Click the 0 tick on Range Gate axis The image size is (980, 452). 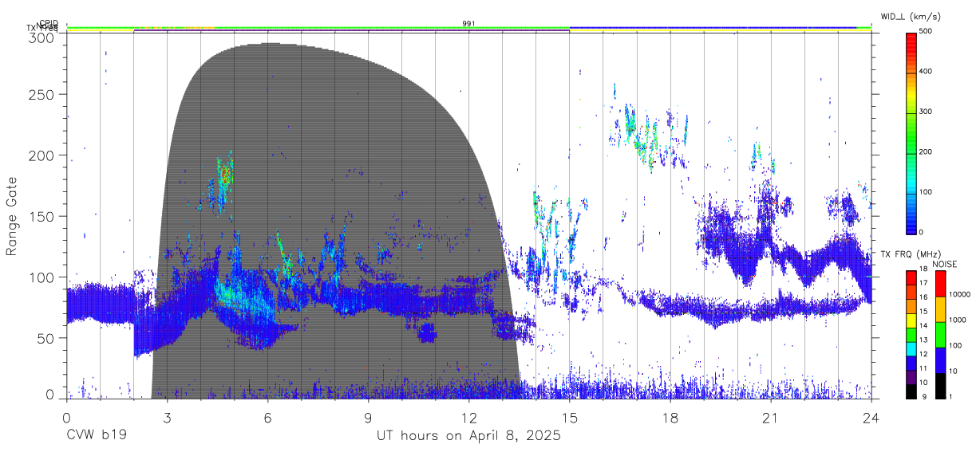coord(51,395)
